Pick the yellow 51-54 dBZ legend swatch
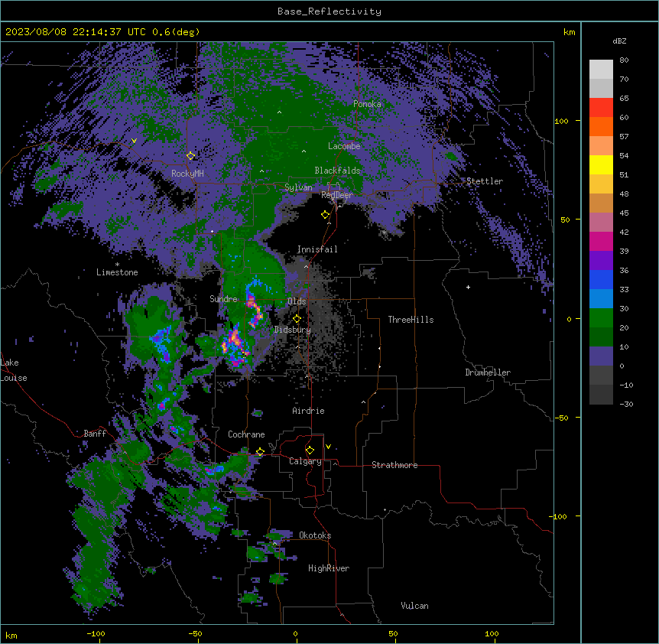Image resolution: width=659 pixels, height=644 pixels. point(601,164)
